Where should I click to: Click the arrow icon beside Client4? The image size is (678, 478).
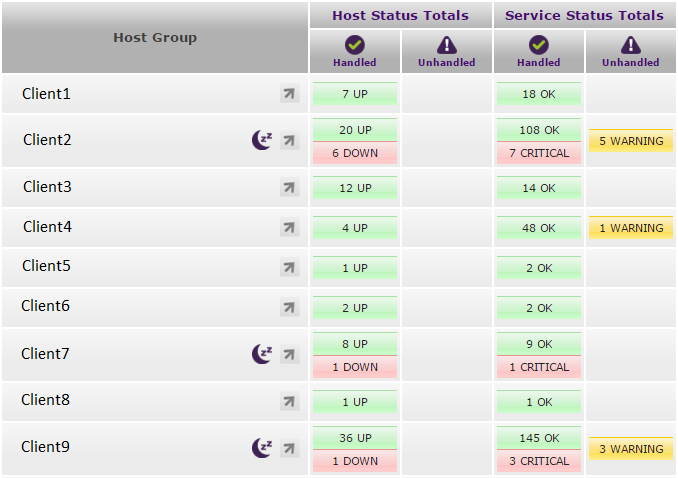pos(289,228)
